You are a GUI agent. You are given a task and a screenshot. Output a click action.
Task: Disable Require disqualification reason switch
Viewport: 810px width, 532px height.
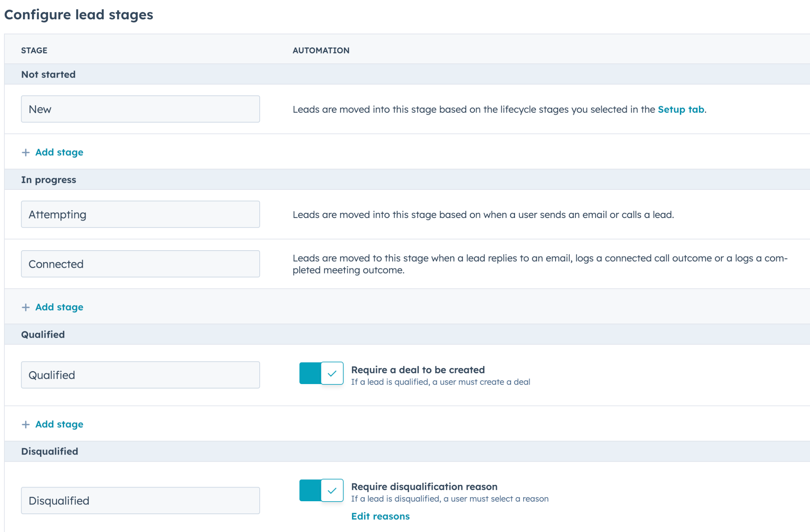pos(321,490)
